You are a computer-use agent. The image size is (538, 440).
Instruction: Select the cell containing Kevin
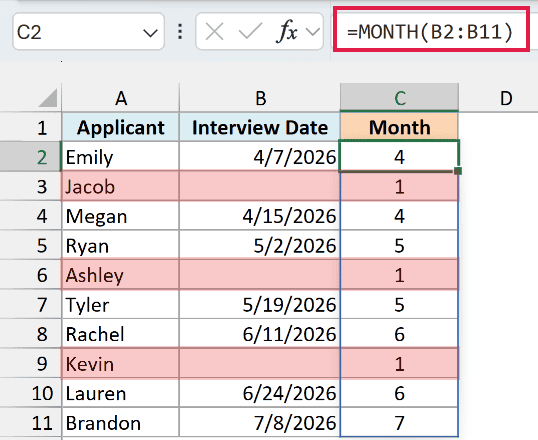point(121,363)
